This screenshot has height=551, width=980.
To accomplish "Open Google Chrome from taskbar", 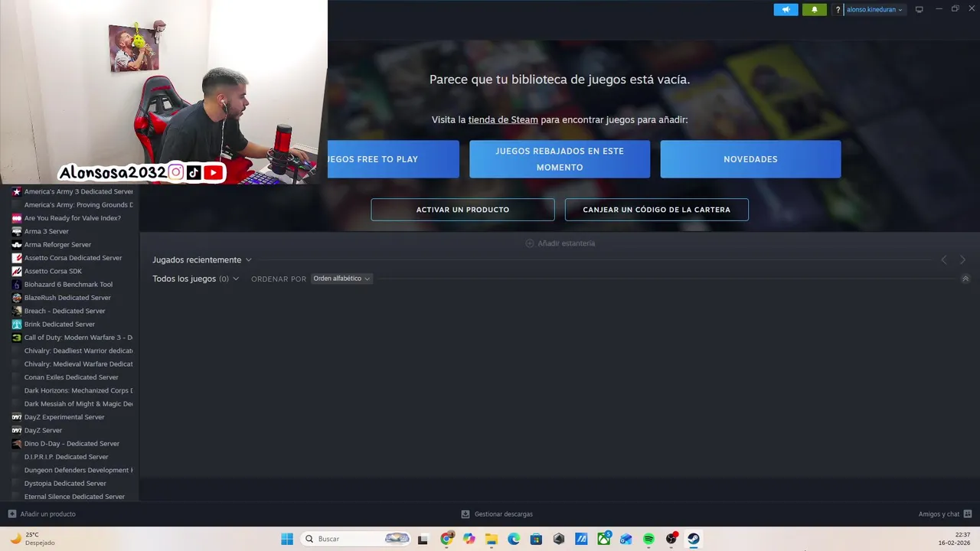I will (447, 539).
